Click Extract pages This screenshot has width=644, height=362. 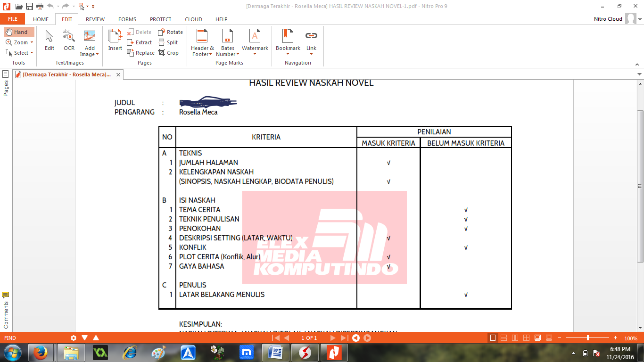tap(140, 42)
